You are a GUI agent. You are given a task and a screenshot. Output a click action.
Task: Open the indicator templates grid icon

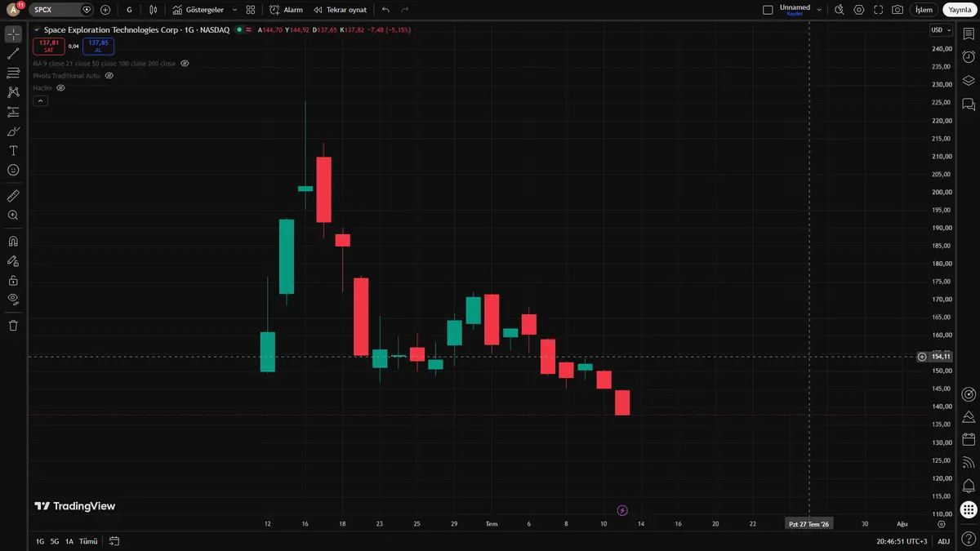click(x=251, y=10)
